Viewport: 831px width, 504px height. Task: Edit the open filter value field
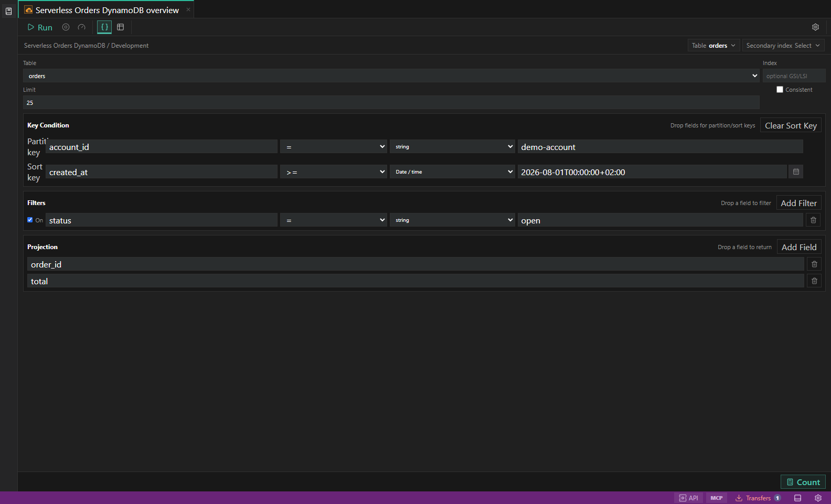(660, 220)
